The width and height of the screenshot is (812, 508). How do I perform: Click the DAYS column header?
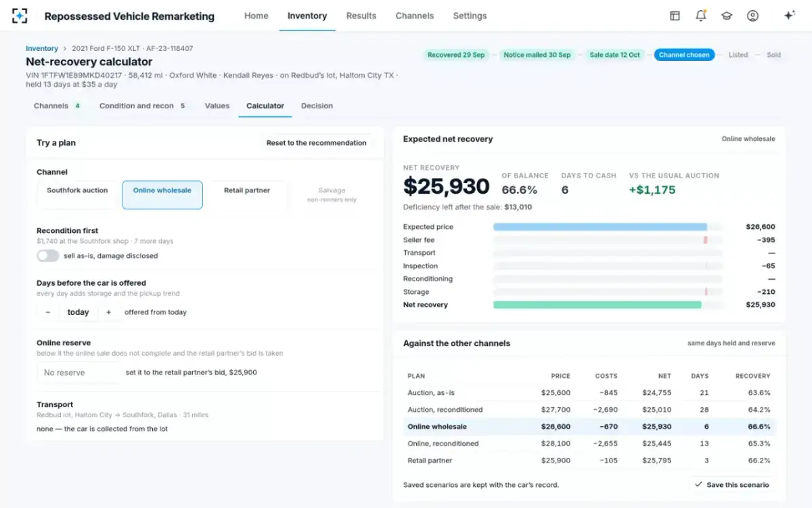(x=700, y=376)
